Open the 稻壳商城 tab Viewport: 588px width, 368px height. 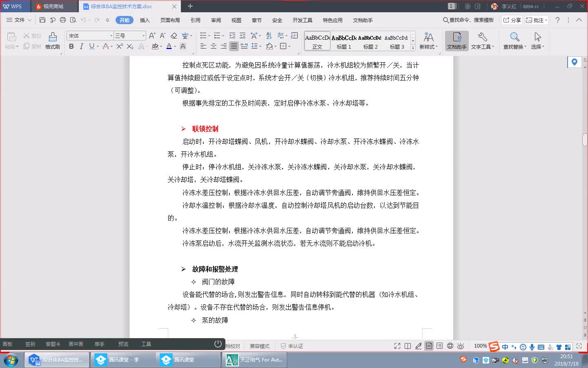pos(53,6)
